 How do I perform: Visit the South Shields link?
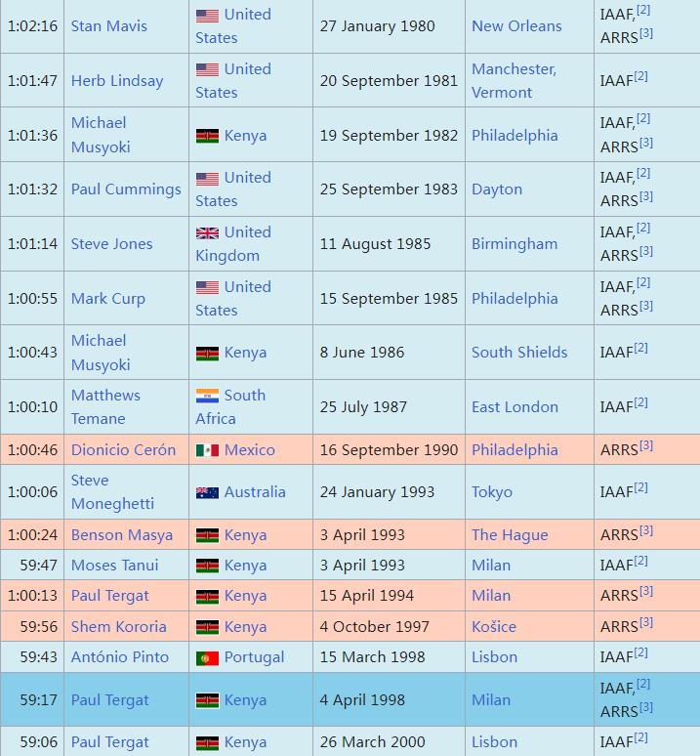point(519,353)
